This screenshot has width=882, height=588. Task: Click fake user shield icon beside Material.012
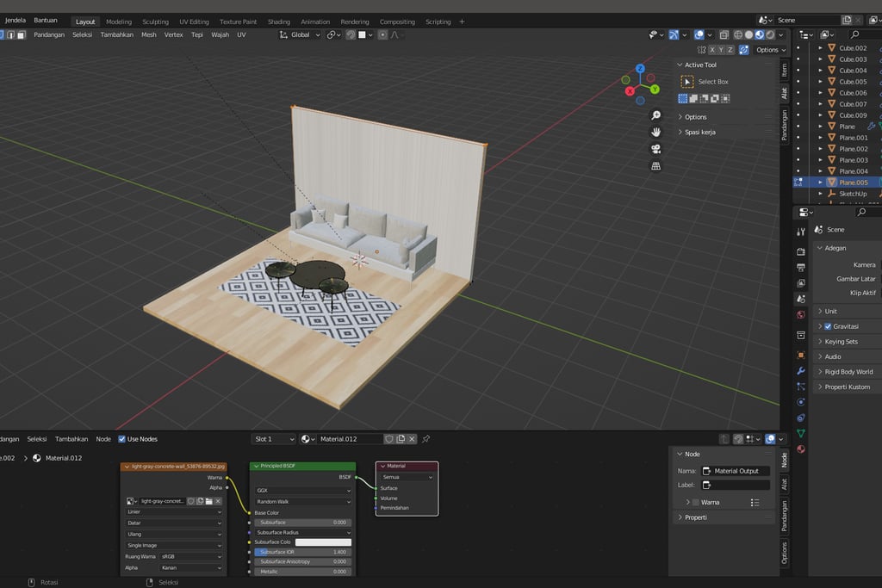(x=388, y=439)
